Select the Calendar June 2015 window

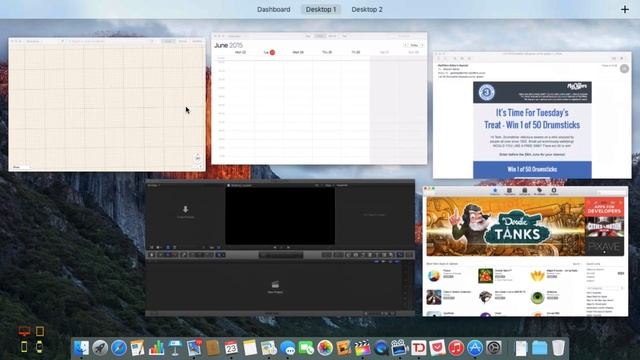click(319, 98)
